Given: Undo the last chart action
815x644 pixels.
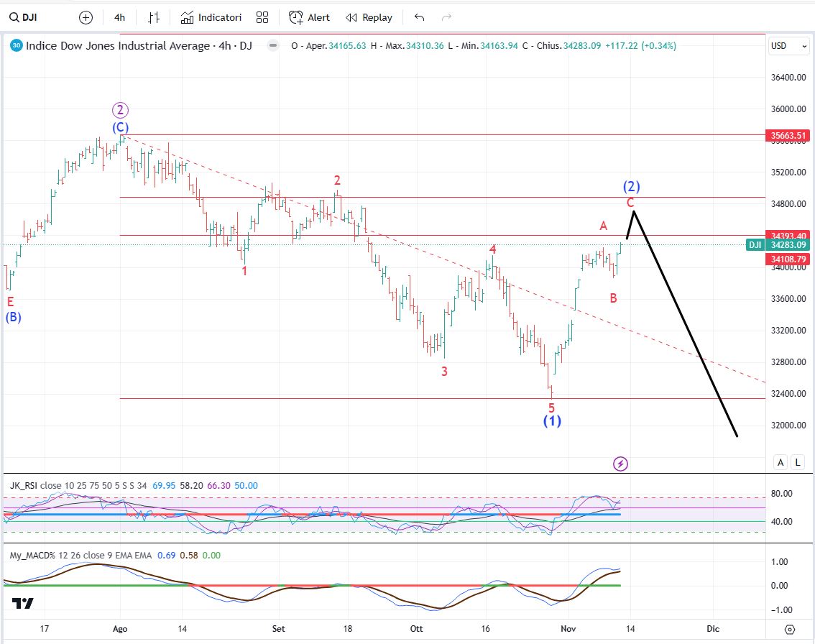Looking at the screenshot, I should point(420,18).
